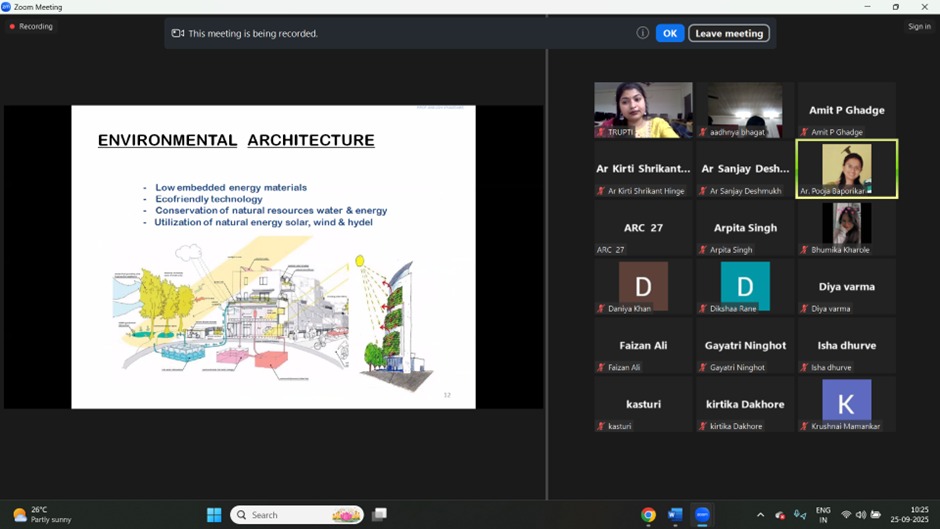
Task: Click the muted mic icon beside TRUPTI
Action: click(601, 132)
